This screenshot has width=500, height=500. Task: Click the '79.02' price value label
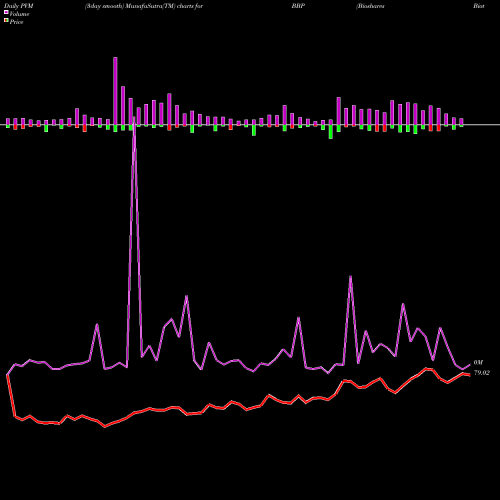coord(482,373)
